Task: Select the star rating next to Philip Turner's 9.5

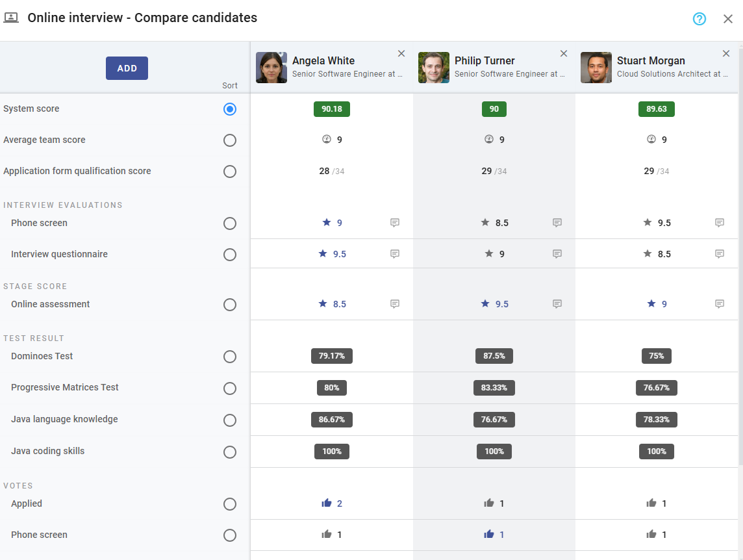Action: [x=485, y=303]
